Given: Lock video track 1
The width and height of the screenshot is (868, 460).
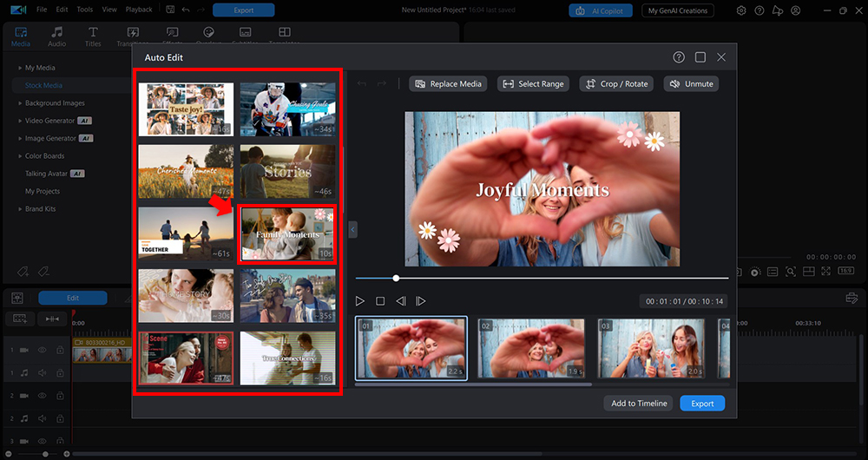Looking at the screenshot, I should coord(60,351).
